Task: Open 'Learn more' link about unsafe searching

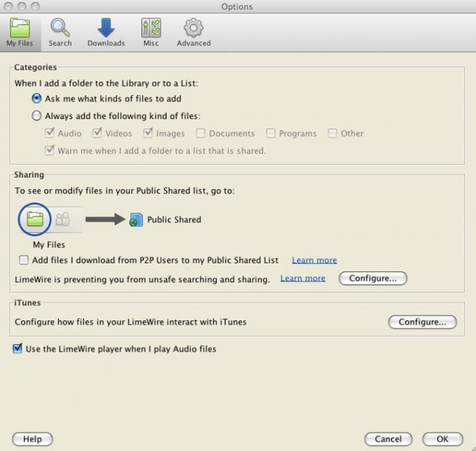Action: (303, 279)
